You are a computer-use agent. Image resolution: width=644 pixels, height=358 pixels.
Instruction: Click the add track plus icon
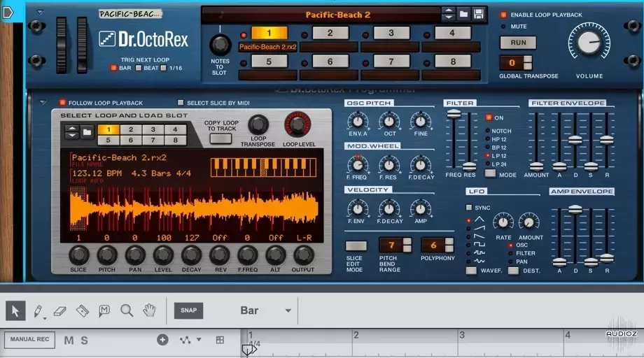click(x=162, y=340)
